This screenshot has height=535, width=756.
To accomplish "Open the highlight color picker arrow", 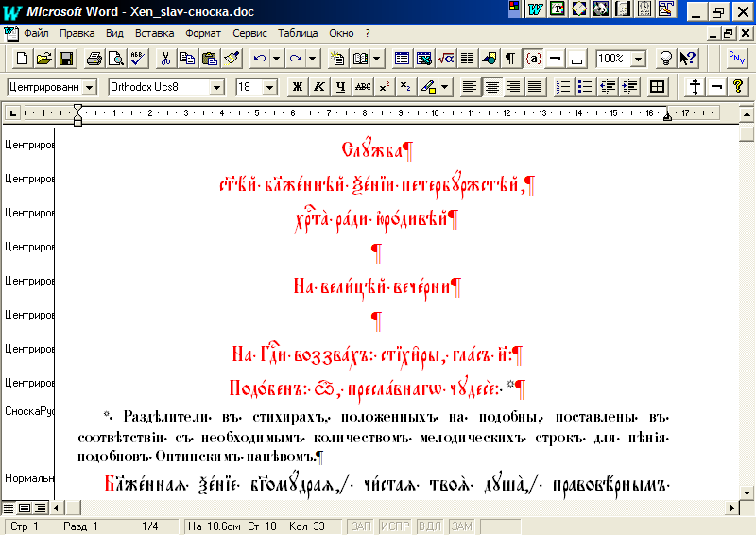I will click(x=445, y=87).
